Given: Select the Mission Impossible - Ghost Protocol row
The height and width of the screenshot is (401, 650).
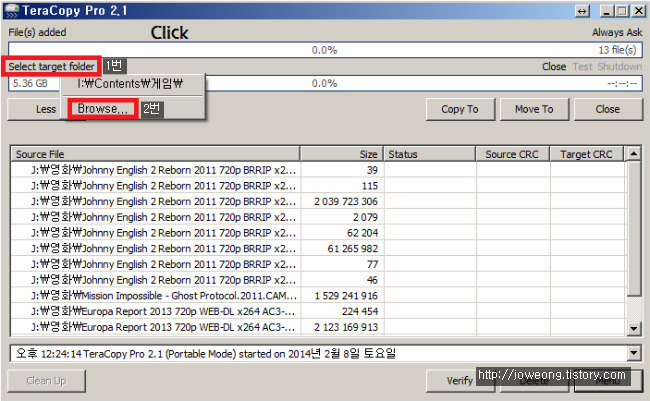Looking at the screenshot, I should click(318, 296).
